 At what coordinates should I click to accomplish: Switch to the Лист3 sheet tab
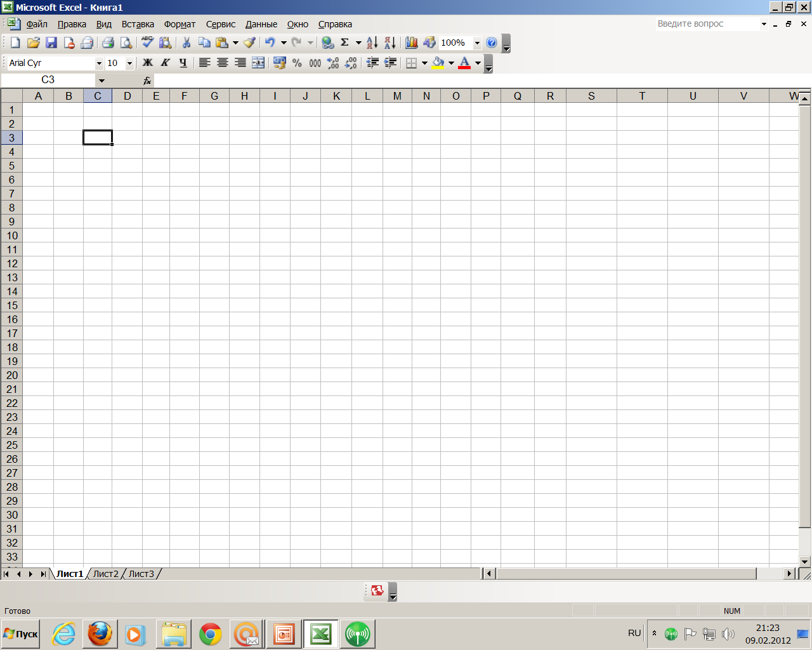point(141,574)
